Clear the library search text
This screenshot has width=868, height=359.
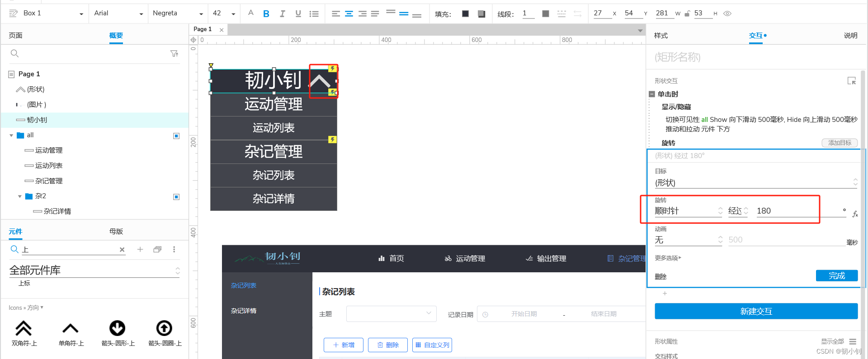122,249
